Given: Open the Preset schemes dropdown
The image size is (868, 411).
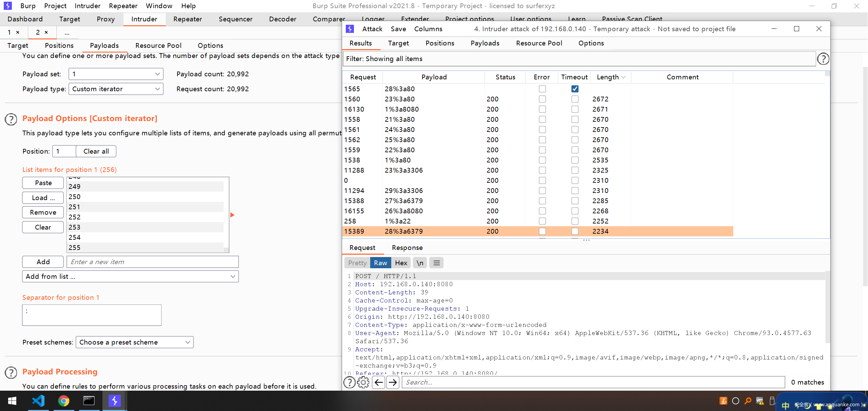Looking at the screenshot, I should (x=134, y=342).
